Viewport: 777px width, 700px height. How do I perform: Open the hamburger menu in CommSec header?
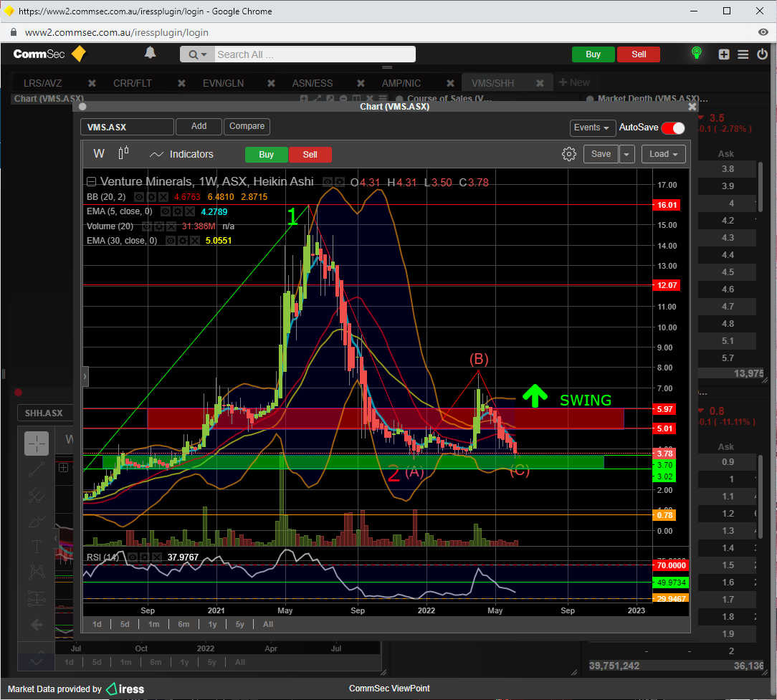743,54
